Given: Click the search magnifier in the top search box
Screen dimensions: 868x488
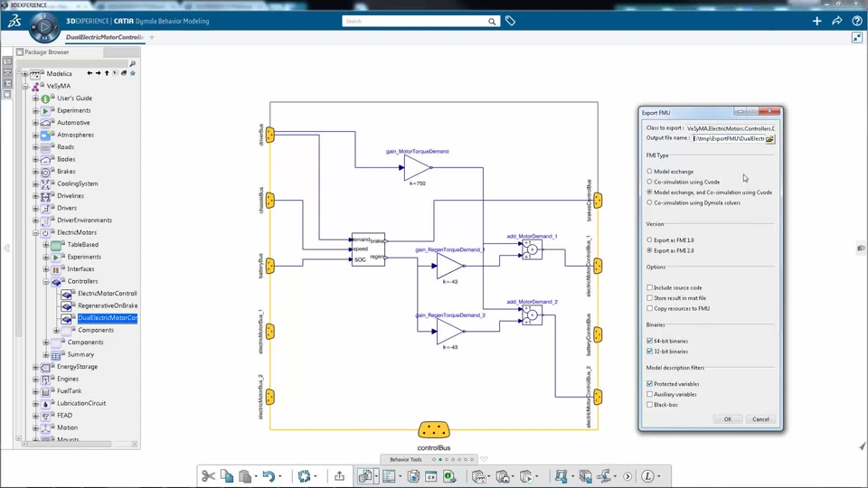Looking at the screenshot, I should coord(492,22).
